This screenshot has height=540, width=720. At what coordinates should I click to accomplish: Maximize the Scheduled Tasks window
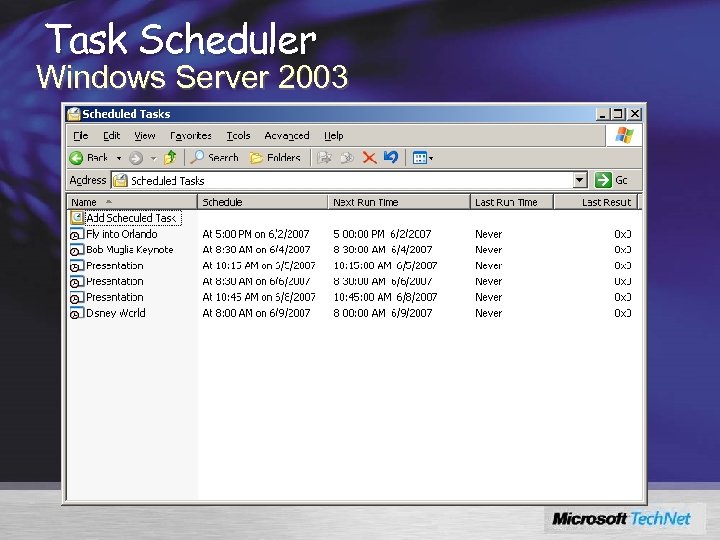(618, 114)
